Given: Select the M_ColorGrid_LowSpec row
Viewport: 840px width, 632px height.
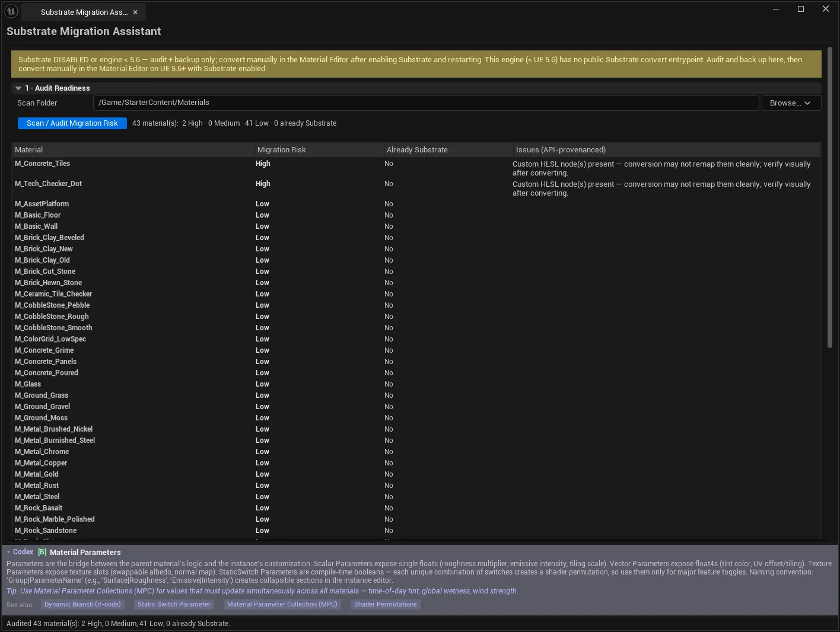Looking at the screenshot, I should point(415,339).
